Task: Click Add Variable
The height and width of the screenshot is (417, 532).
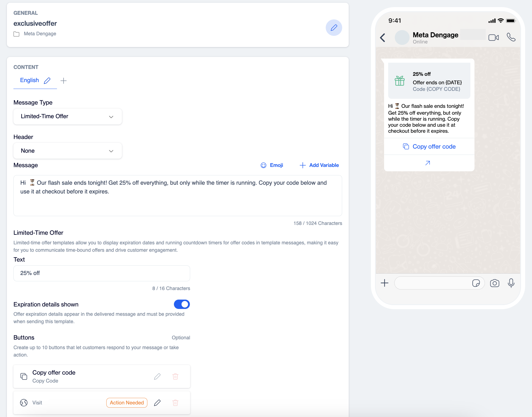Action: [x=319, y=165]
